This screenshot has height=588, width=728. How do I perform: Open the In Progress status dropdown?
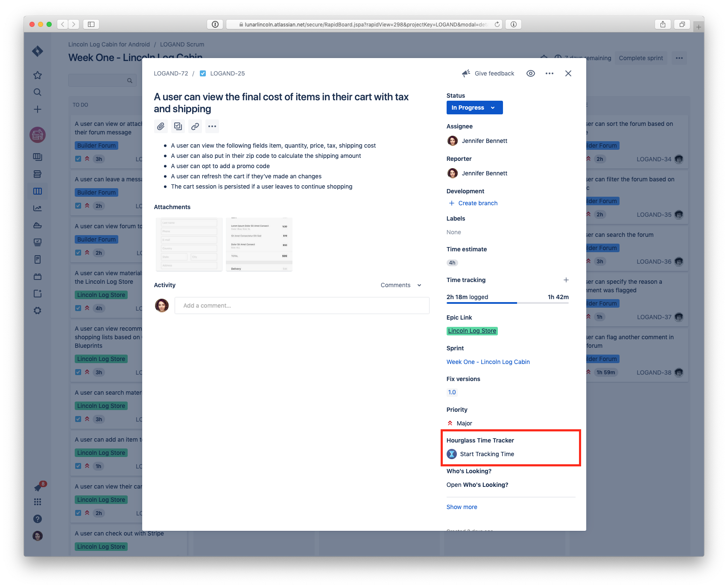coord(474,108)
